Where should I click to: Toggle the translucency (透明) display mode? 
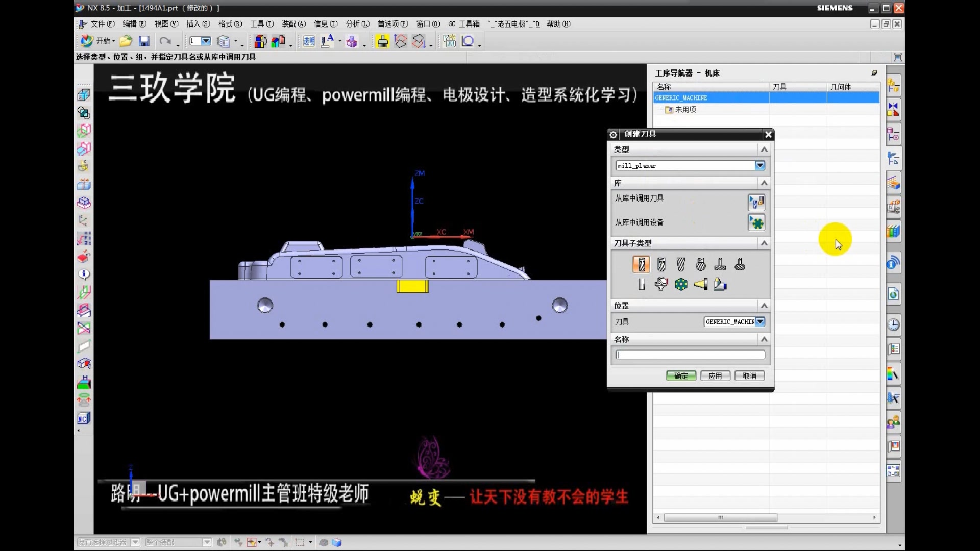coord(308,41)
